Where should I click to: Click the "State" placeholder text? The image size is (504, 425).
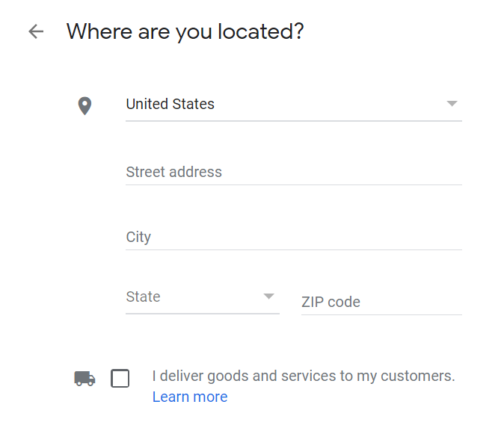[144, 297]
